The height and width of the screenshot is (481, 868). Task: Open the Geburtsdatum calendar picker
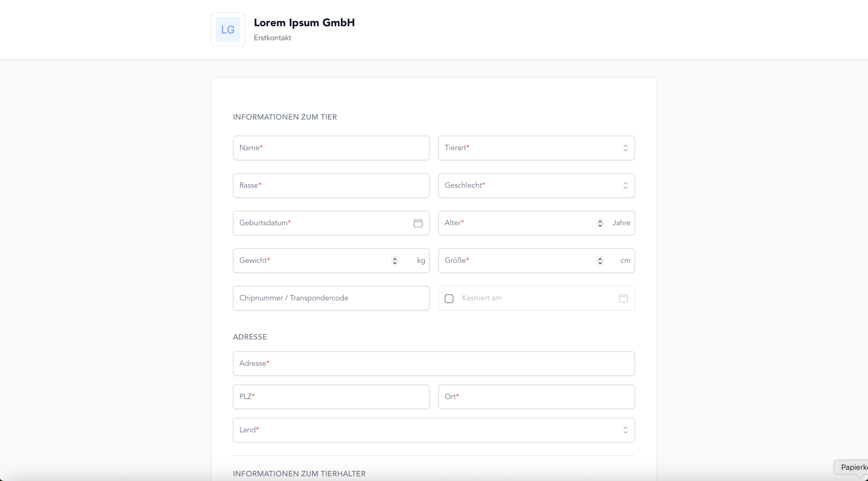tap(418, 223)
